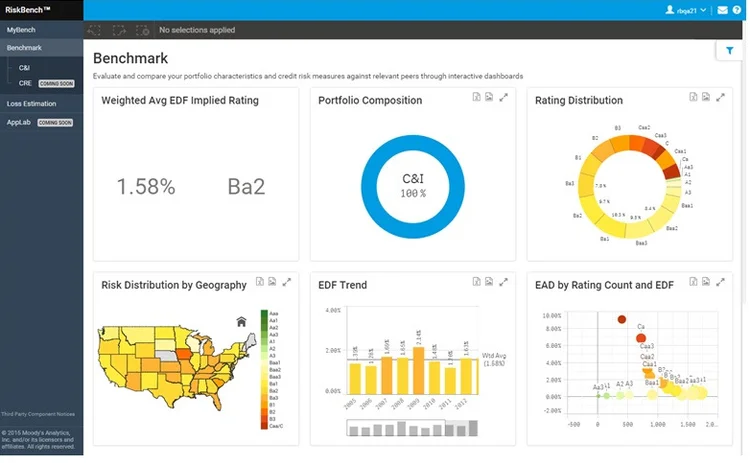The width and height of the screenshot is (750, 463).
Task: Click the 10.00% y-axis label in EAD chart
Action: point(551,316)
